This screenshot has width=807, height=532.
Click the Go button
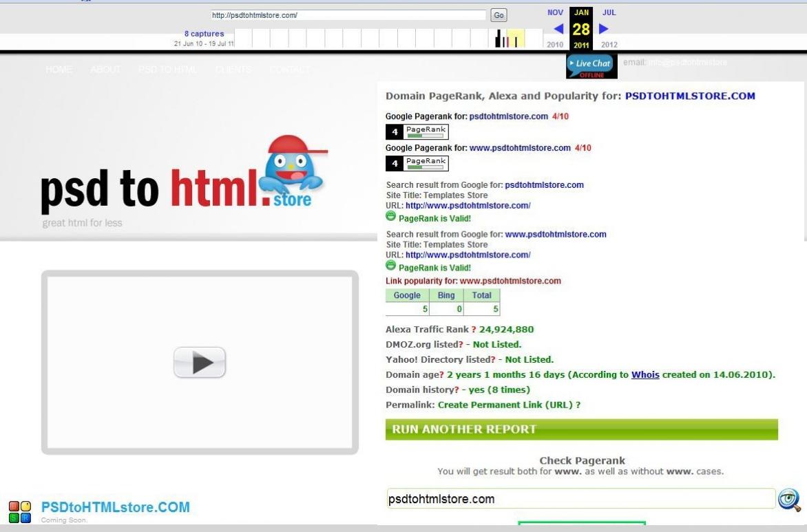coord(499,15)
